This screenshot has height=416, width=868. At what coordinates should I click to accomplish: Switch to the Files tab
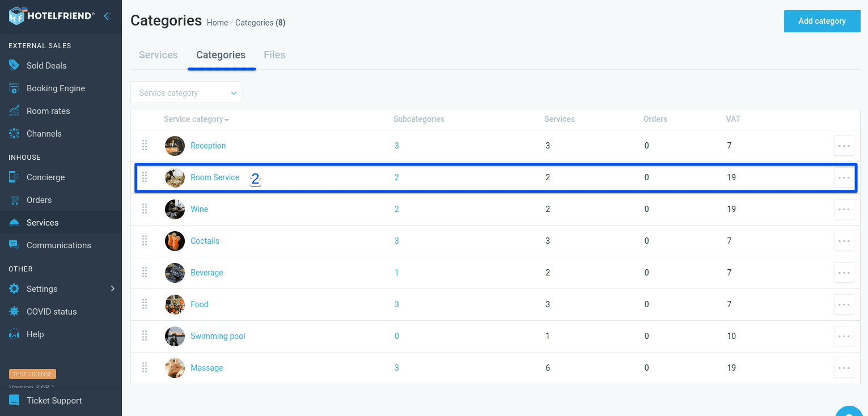[274, 54]
